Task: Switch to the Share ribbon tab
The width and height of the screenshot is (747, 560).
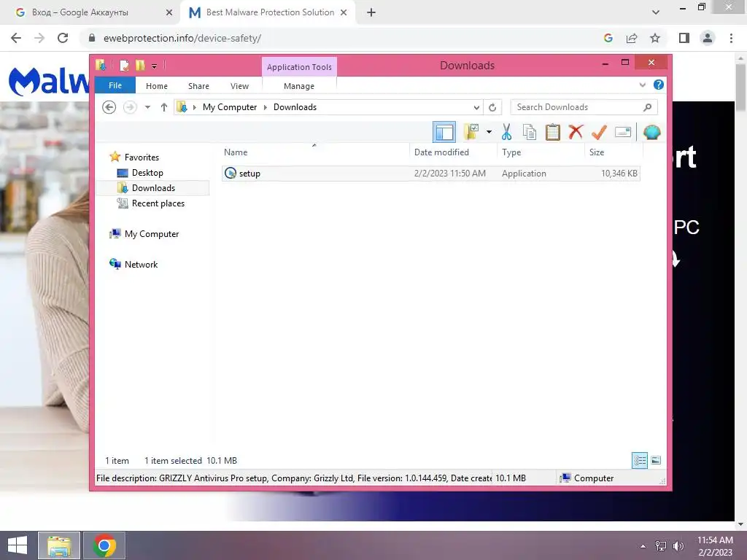Action: coord(198,86)
